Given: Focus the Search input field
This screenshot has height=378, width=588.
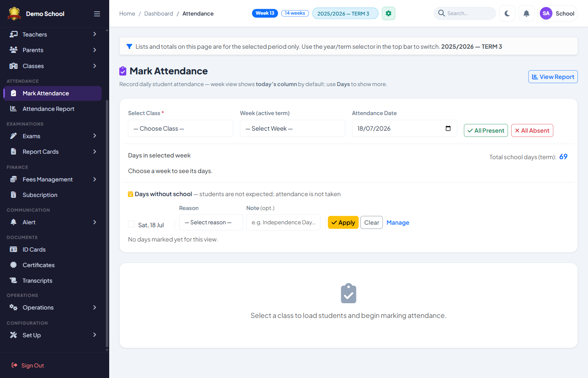Looking at the screenshot, I should (x=465, y=13).
